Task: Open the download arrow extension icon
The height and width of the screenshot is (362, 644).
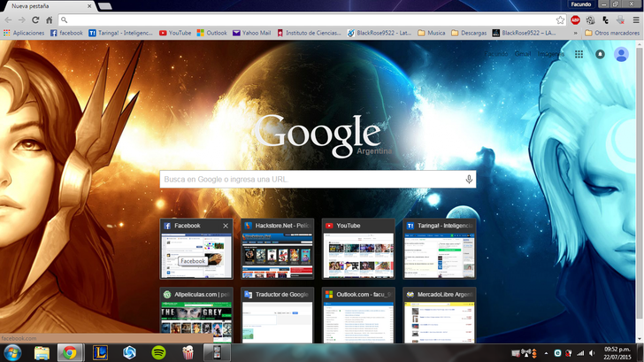Action: 620,19
